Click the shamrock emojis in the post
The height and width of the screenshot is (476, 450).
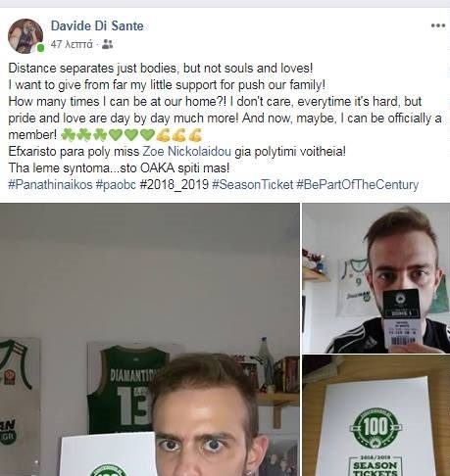click(84, 135)
